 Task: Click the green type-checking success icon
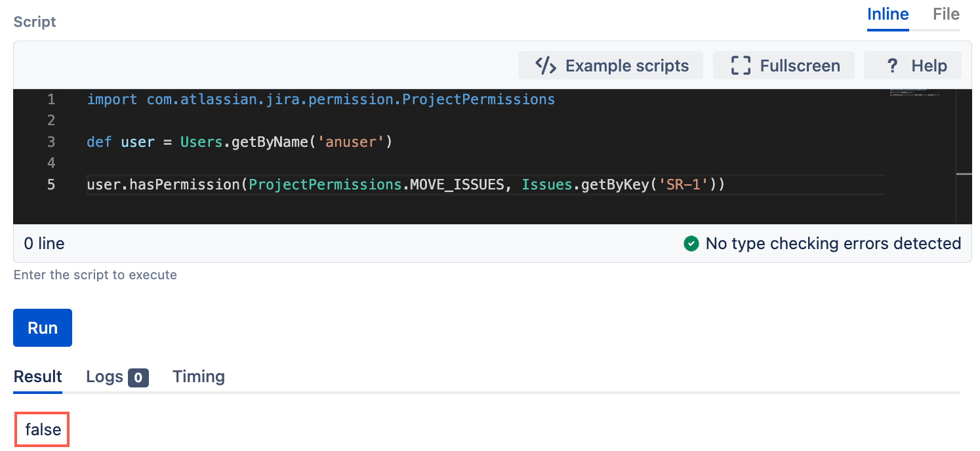[x=691, y=244]
